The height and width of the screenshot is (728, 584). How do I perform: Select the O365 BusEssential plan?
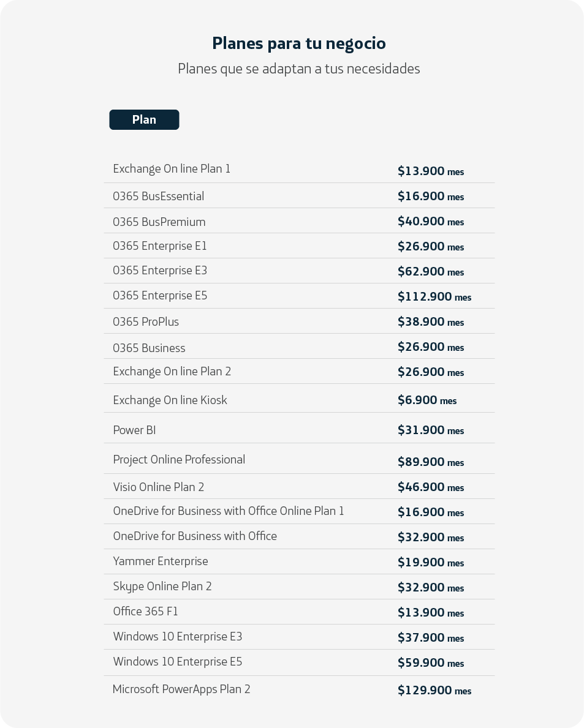(299, 195)
